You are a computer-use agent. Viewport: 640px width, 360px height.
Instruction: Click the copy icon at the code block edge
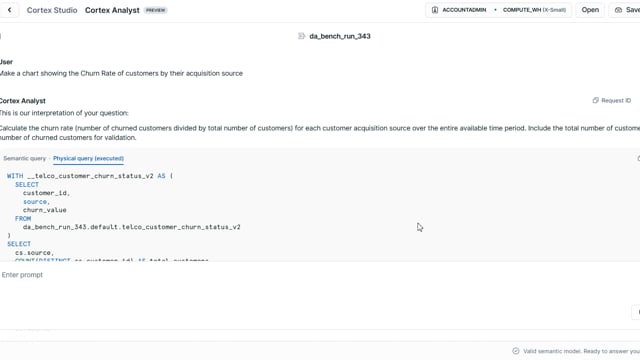(638, 158)
